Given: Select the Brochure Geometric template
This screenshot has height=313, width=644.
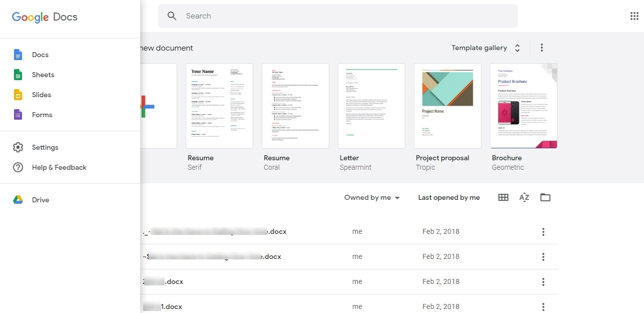Looking at the screenshot, I should tap(523, 106).
